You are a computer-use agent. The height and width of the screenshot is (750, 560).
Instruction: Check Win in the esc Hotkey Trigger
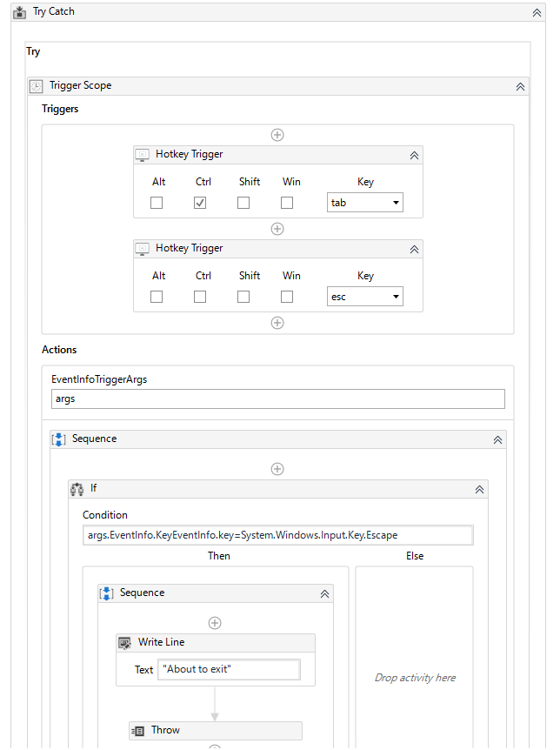tap(287, 297)
